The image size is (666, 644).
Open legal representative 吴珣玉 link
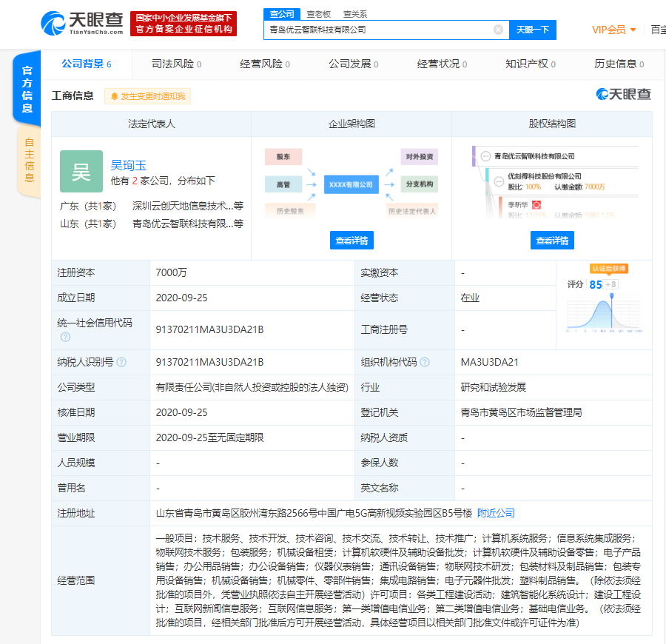point(128,165)
